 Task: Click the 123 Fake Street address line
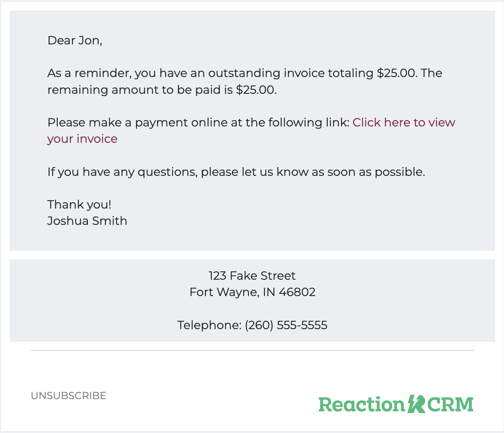(252, 276)
